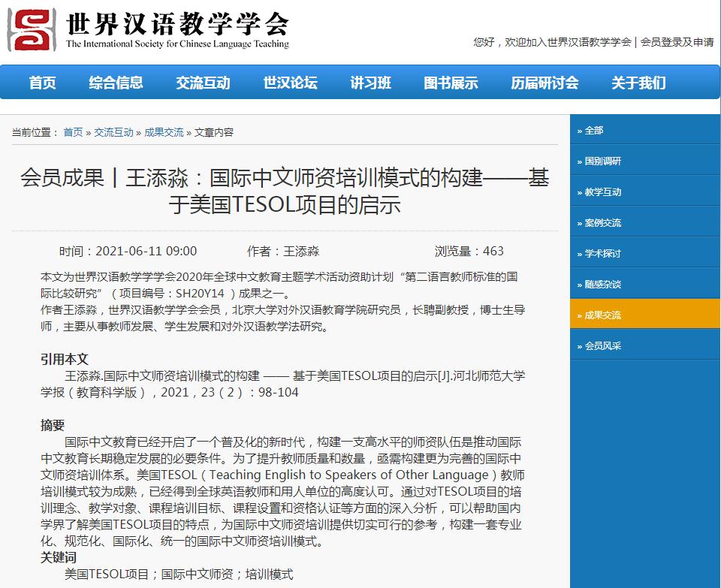Click keywords line 美国TESOL项目；国际中文师资
The image size is (721, 588).
pyautogui.click(x=179, y=574)
